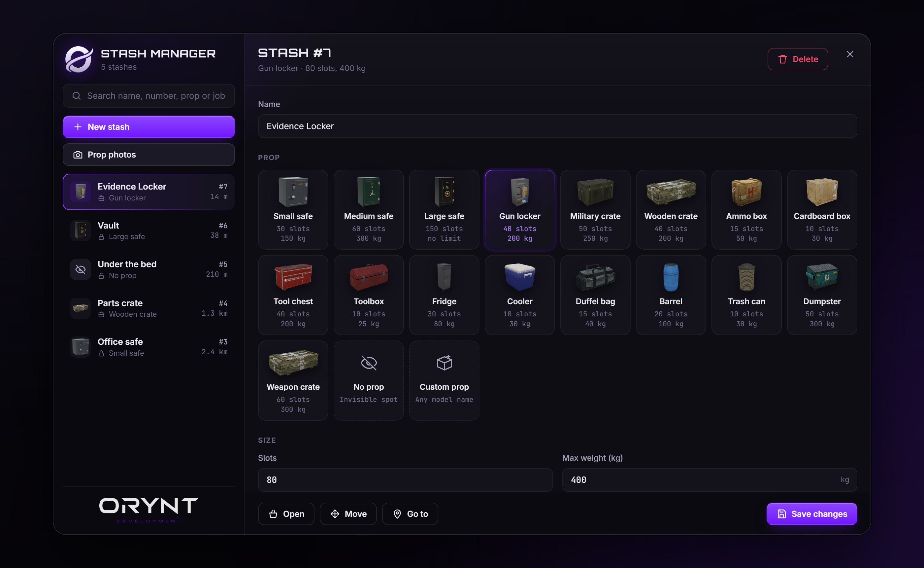
Task: Close the Stash Manager panel
Action: pos(850,54)
